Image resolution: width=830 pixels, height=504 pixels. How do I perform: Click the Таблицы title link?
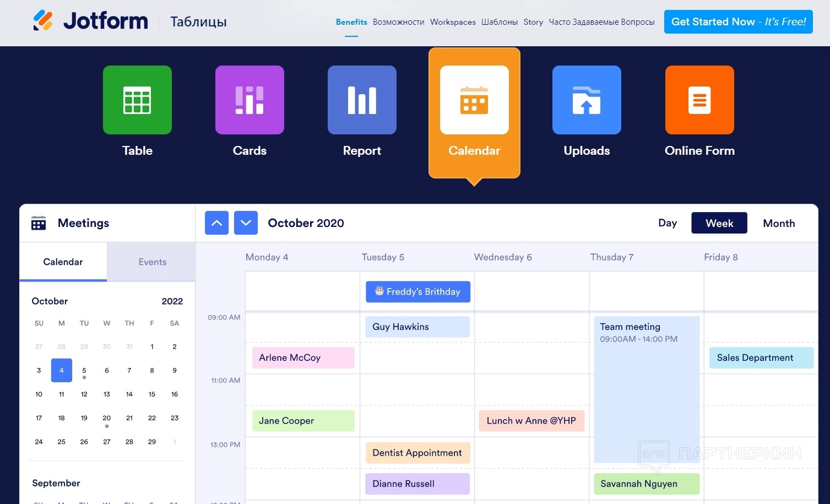click(x=198, y=22)
